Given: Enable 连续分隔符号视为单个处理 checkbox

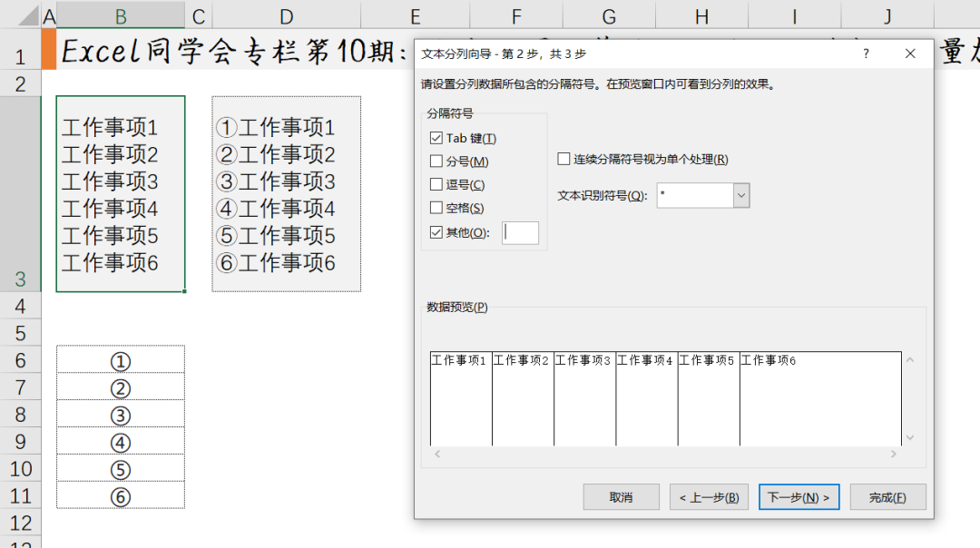Looking at the screenshot, I should pyautogui.click(x=563, y=160).
